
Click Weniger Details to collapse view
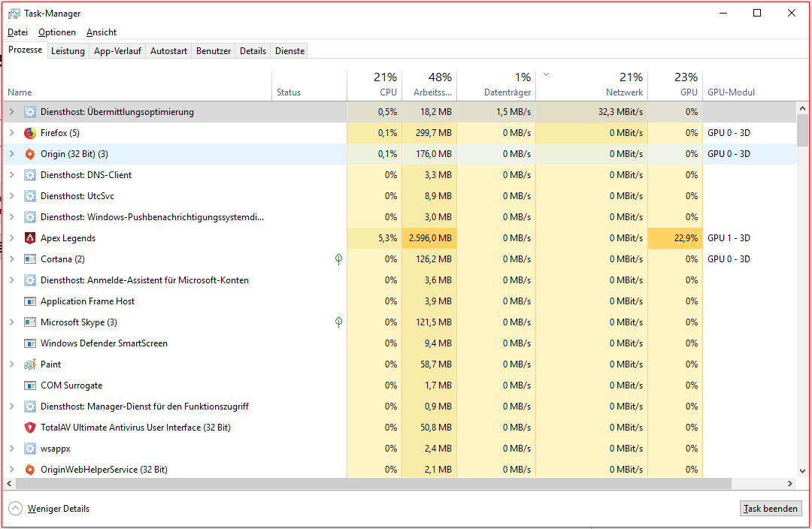pyautogui.click(x=49, y=509)
